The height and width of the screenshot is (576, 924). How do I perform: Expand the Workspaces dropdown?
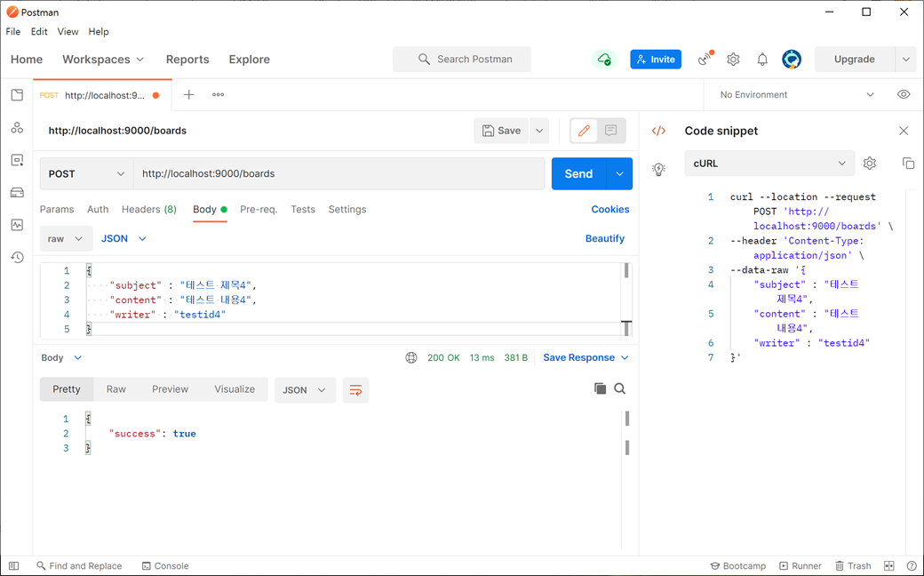coord(103,59)
